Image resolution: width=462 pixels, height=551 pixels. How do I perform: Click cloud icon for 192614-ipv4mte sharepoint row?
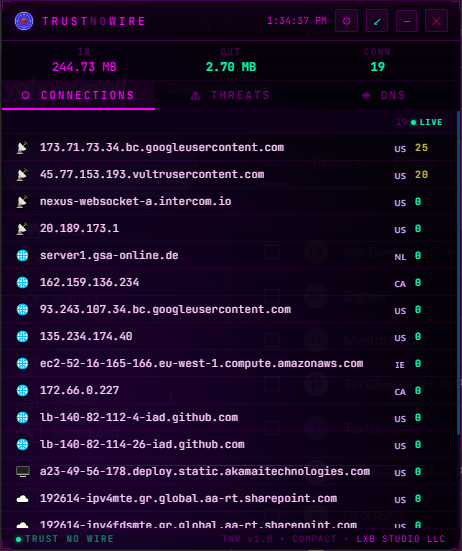point(22,499)
